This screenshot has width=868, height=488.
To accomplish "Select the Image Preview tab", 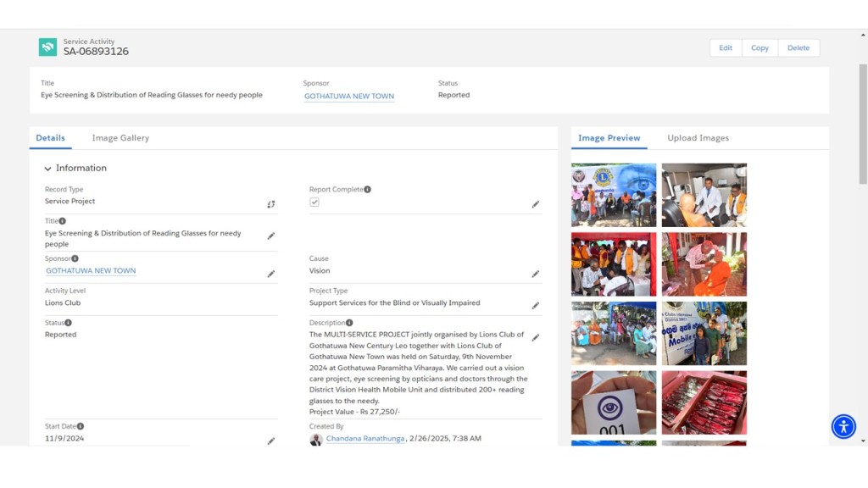I will (609, 138).
